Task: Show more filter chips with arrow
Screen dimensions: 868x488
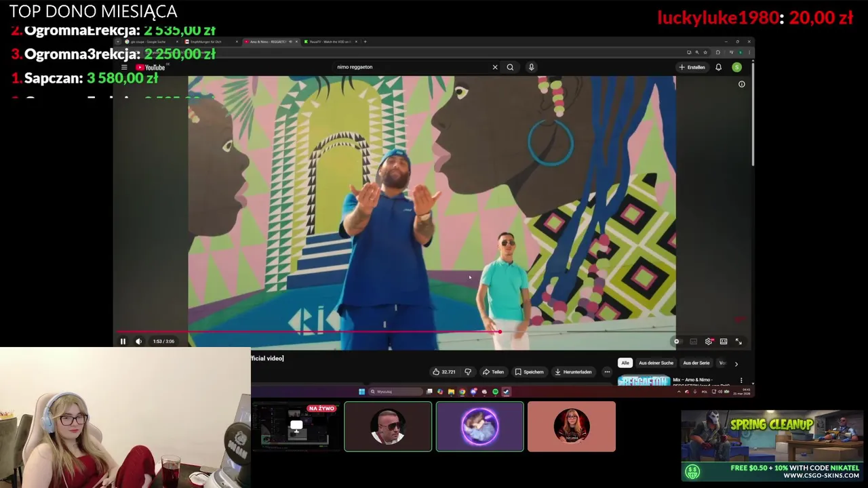Action: [x=736, y=364]
